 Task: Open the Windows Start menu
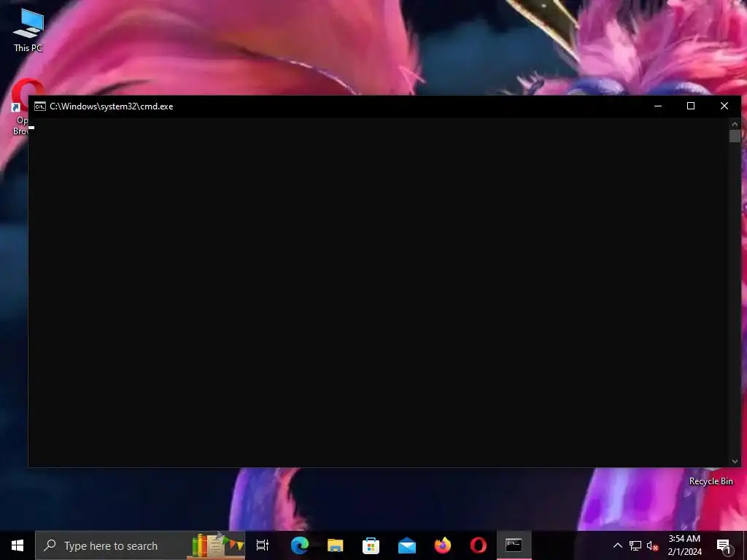(x=18, y=545)
